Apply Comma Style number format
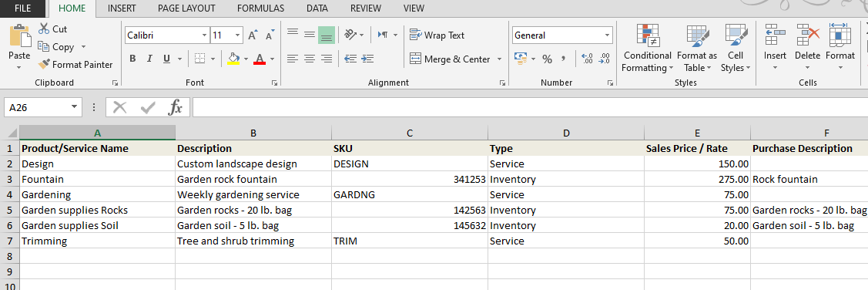The image size is (868, 290). click(x=564, y=59)
